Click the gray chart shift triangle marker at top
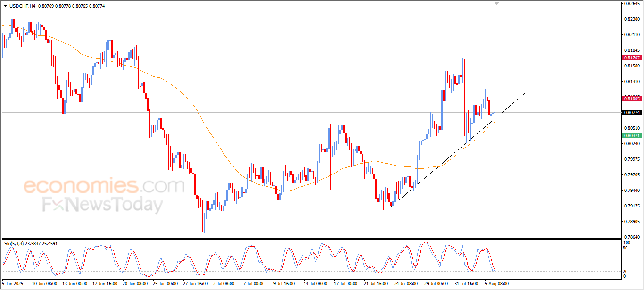644x290 pixels. tap(496, 3)
